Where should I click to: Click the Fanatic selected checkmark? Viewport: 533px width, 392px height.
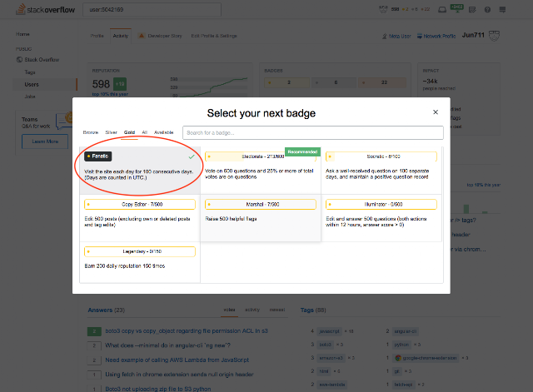[192, 156]
